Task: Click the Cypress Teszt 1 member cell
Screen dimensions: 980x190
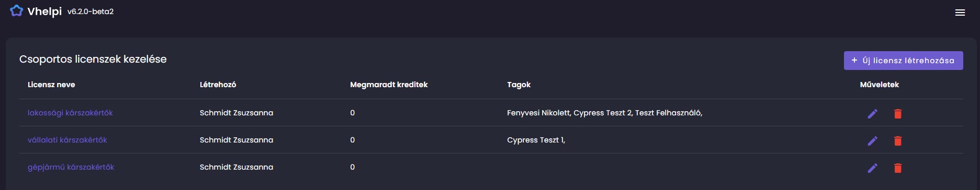Action: point(536,140)
